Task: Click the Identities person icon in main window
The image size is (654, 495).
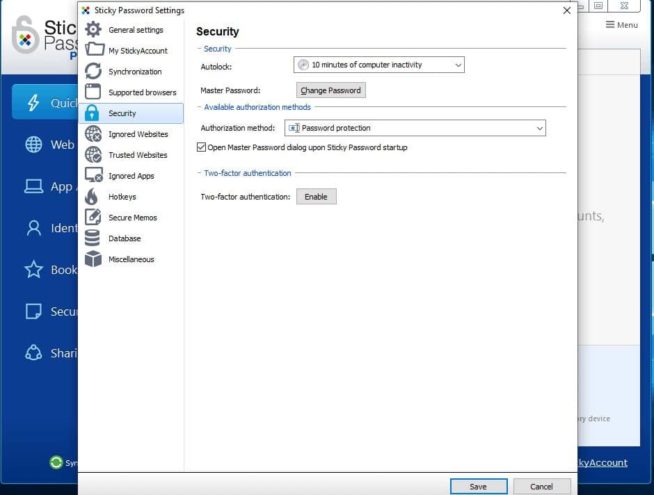Action: (x=33, y=228)
